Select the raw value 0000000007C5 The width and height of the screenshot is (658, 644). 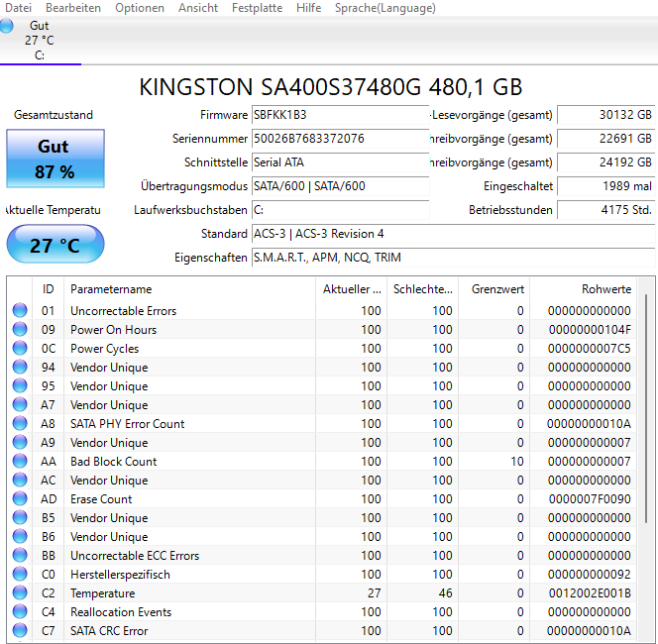click(x=590, y=349)
